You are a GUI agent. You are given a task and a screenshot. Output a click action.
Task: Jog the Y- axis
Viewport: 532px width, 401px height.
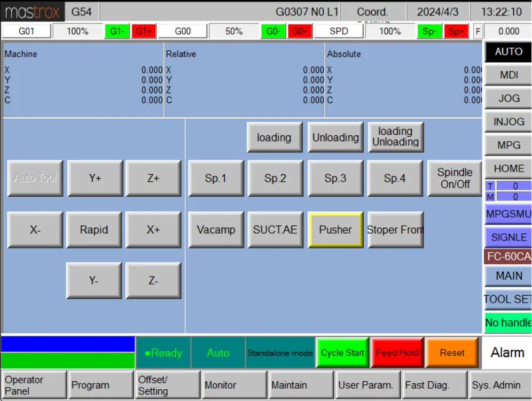[93, 281]
